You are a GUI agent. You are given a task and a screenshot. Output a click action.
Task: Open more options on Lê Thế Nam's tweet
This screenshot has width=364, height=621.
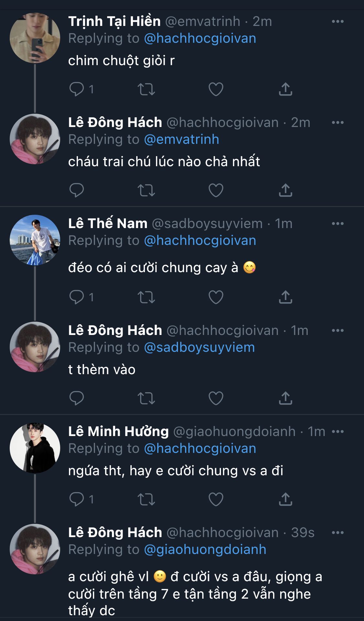point(338,224)
